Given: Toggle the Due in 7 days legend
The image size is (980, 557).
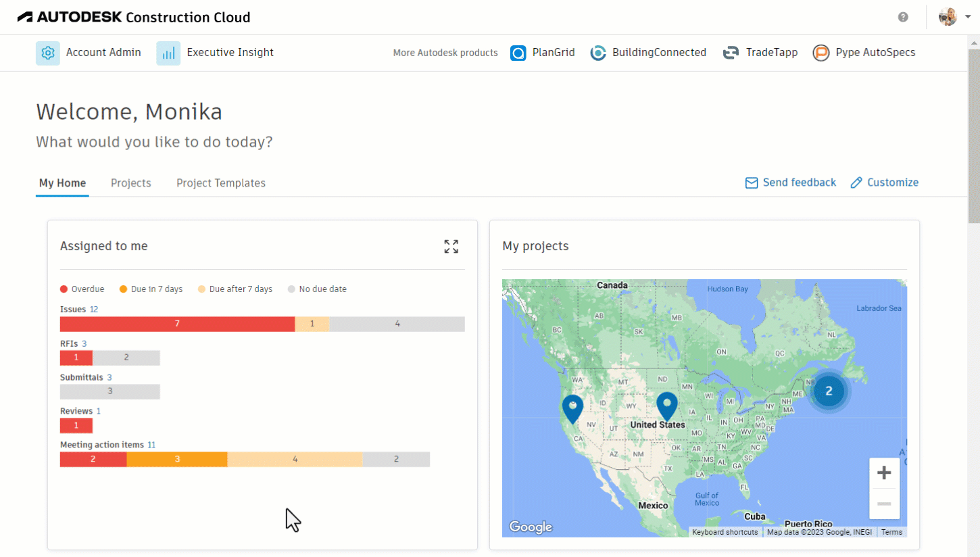Looking at the screenshot, I should (x=151, y=289).
